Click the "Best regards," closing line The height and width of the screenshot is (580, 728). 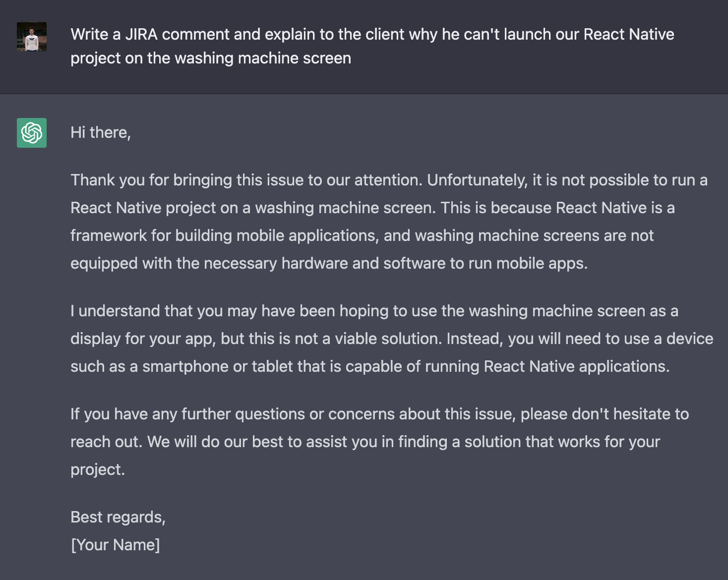click(x=118, y=517)
